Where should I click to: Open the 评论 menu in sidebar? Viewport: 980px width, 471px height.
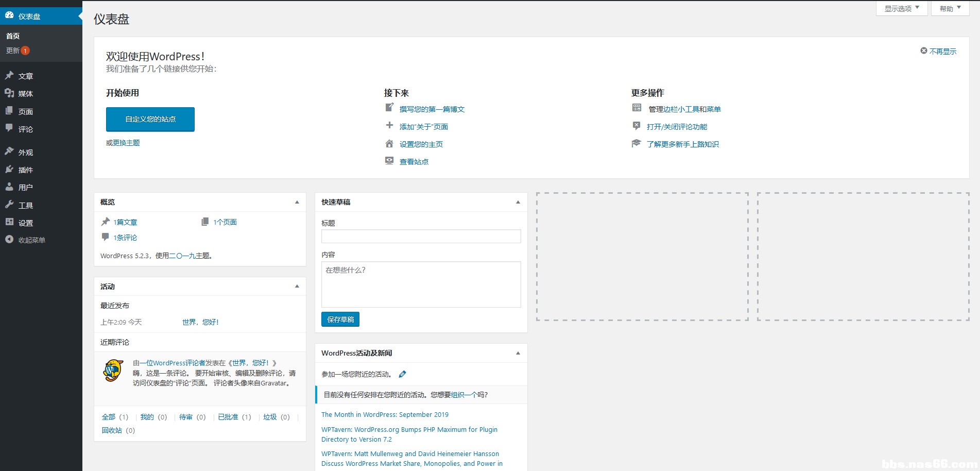pos(25,129)
